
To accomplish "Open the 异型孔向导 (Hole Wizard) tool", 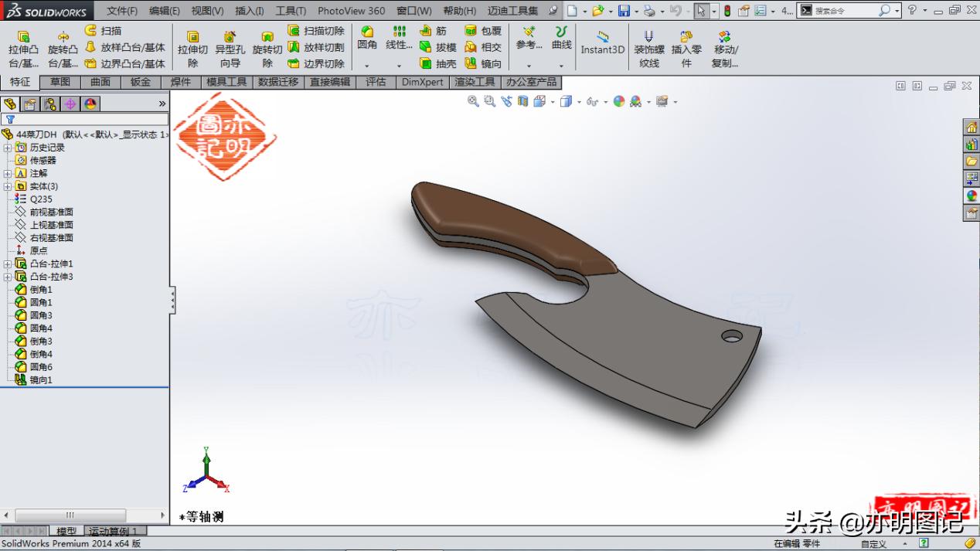I will click(230, 46).
